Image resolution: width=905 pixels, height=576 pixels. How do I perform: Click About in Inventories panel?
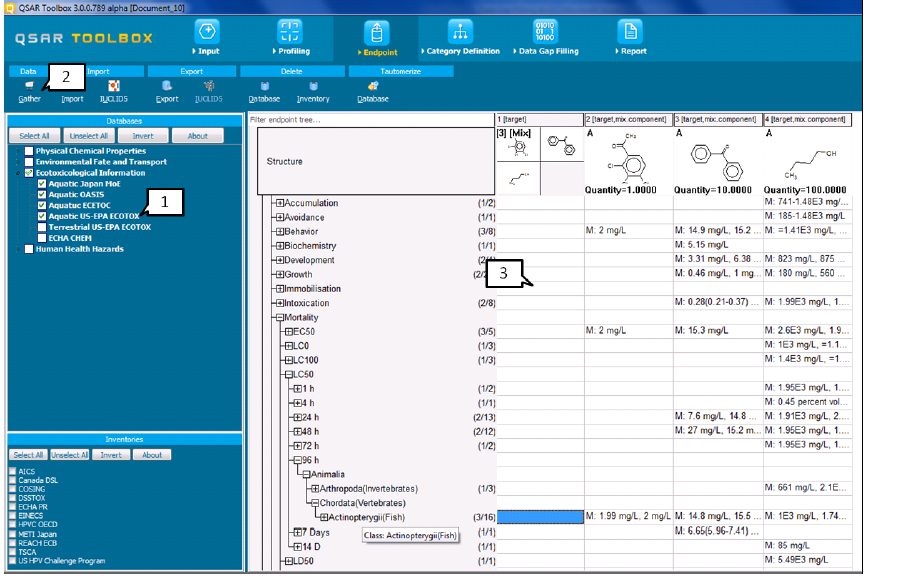[152, 455]
